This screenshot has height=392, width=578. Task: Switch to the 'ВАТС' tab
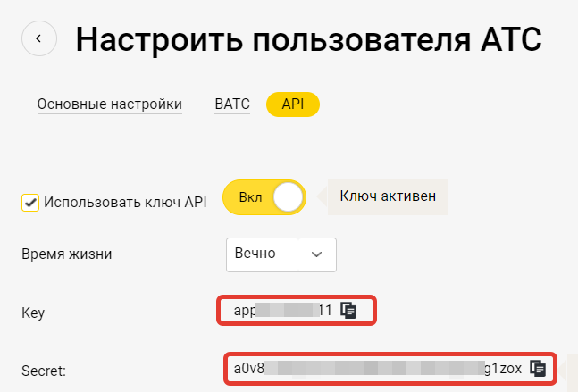click(232, 104)
